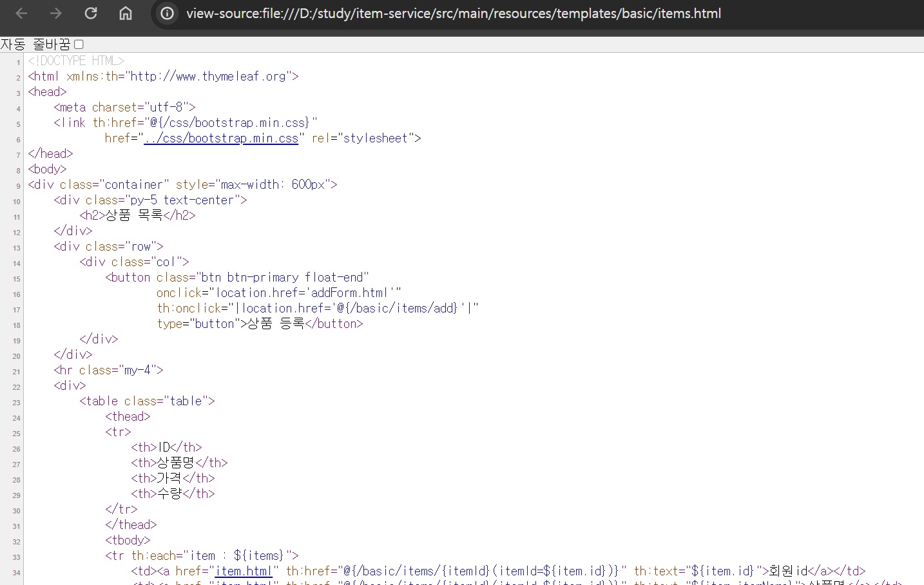Click the tr th:each="item : ${items}" line

coord(202,556)
